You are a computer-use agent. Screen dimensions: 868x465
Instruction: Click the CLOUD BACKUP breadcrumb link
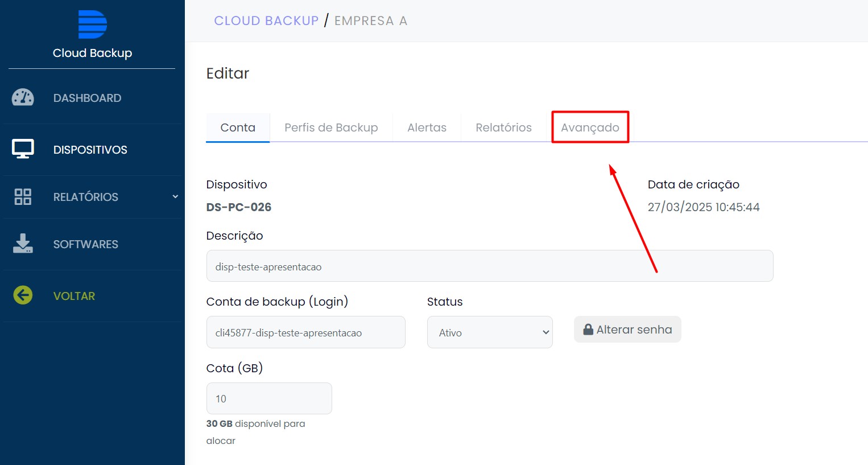pyautogui.click(x=266, y=21)
